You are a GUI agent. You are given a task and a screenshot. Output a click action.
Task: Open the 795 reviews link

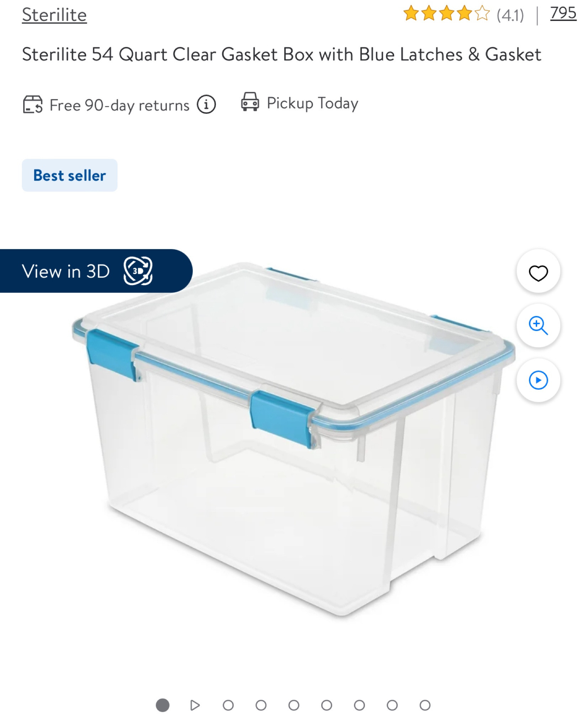(563, 13)
